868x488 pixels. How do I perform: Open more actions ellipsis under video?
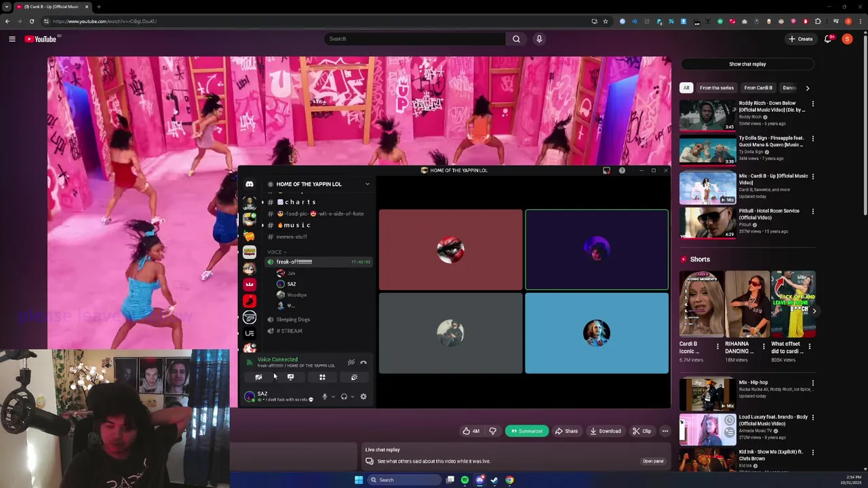[665, 431]
